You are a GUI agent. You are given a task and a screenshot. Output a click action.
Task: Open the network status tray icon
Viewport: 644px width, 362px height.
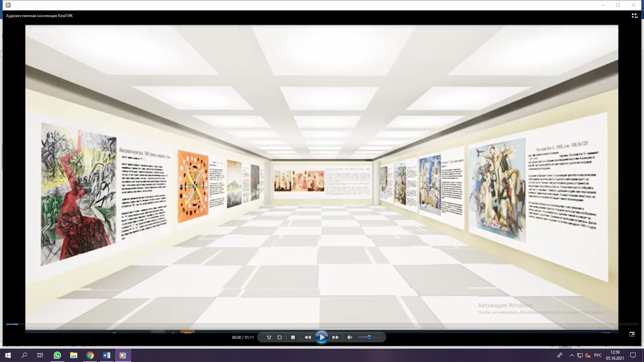[580, 355]
